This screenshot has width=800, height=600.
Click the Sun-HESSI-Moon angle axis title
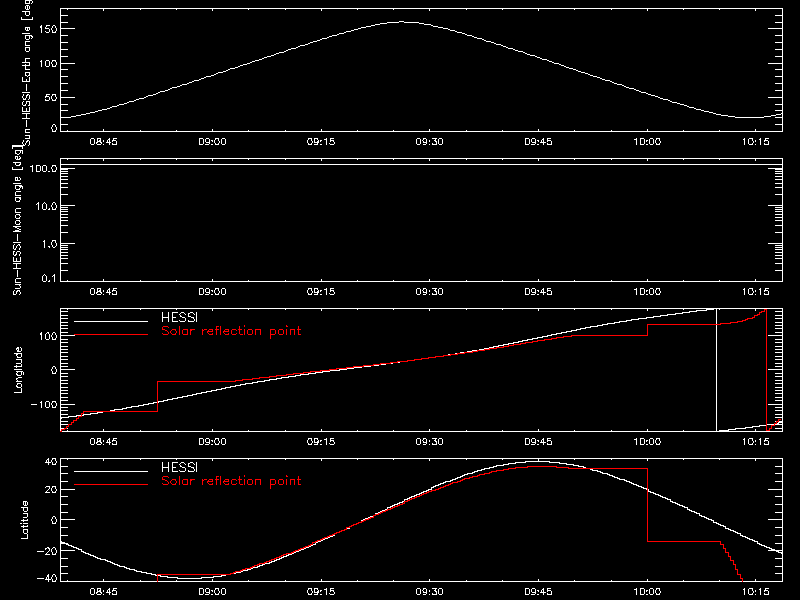(x=17, y=221)
